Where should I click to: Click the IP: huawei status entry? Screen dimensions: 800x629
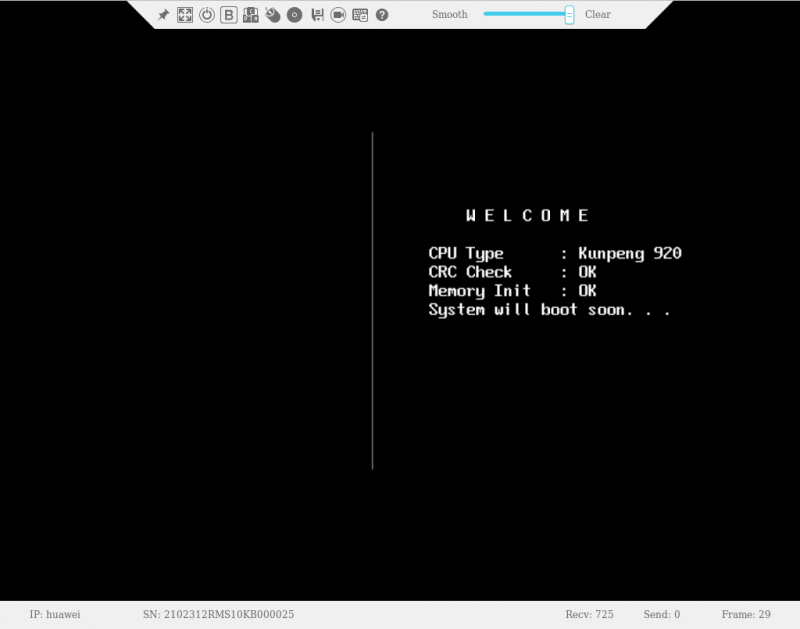[55, 614]
